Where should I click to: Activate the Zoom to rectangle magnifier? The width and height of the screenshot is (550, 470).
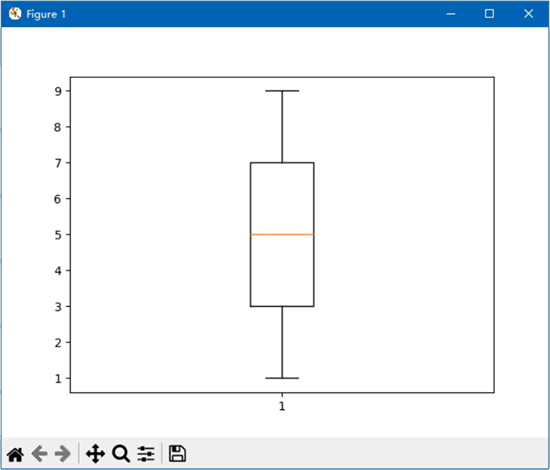click(121, 454)
